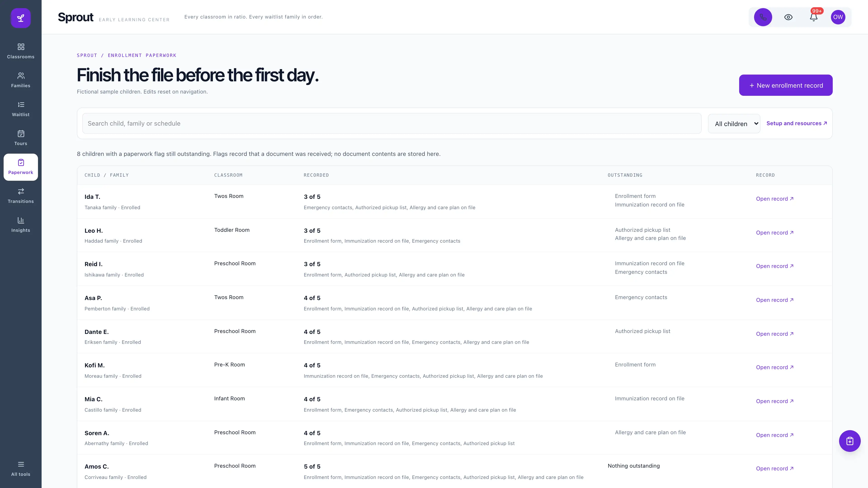Open the Tours calendar section
868x488 pixels.
(x=21, y=138)
